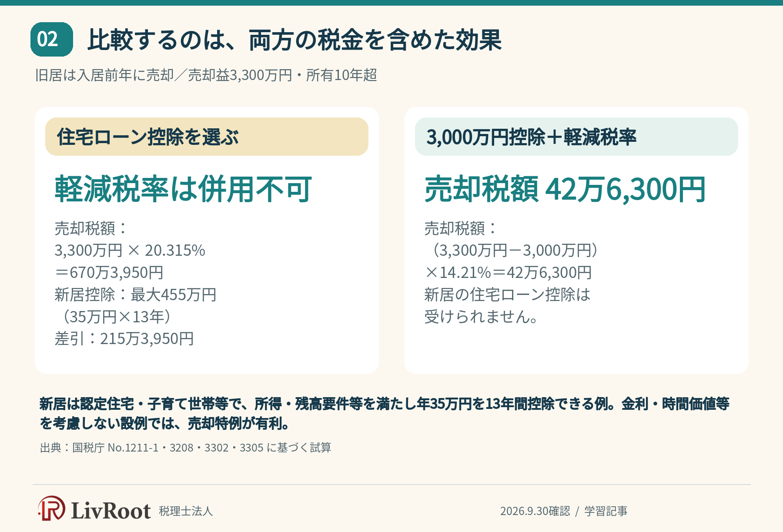Click the date 2026.9.30確認

tap(535, 511)
